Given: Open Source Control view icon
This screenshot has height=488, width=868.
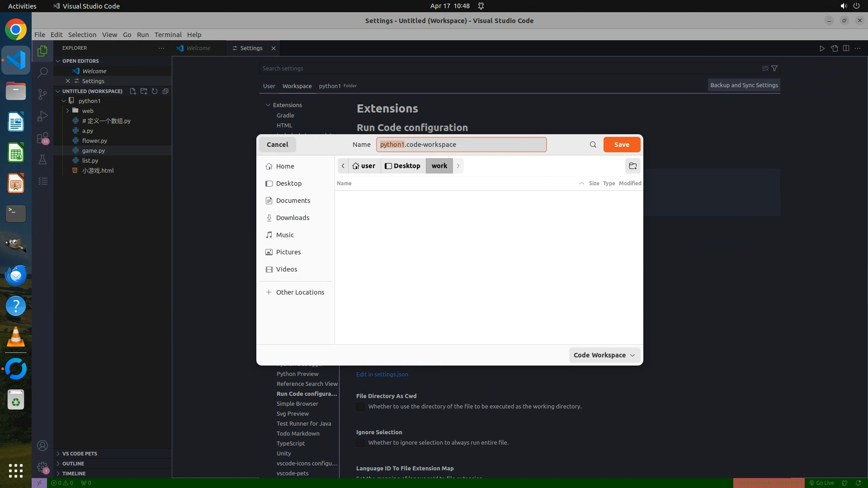Looking at the screenshot, I should [x=42, y=94].
